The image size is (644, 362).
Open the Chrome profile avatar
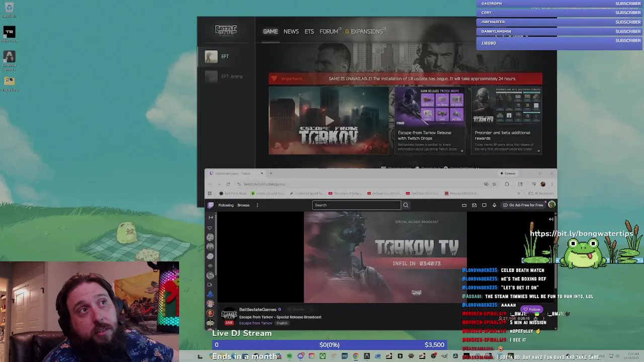point(543,184)
